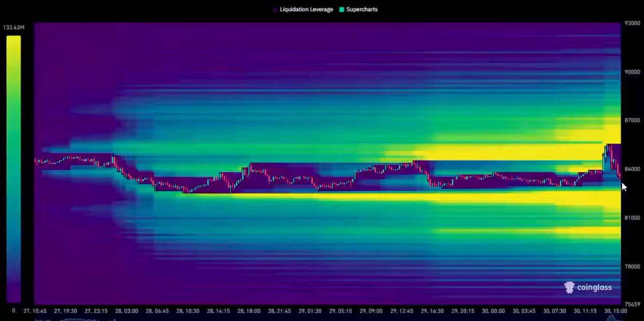Image resolution: width=644 pixels, height=321 pixels.
Task: Click the 81000 price axis label
Action: [x=633, y=218]
